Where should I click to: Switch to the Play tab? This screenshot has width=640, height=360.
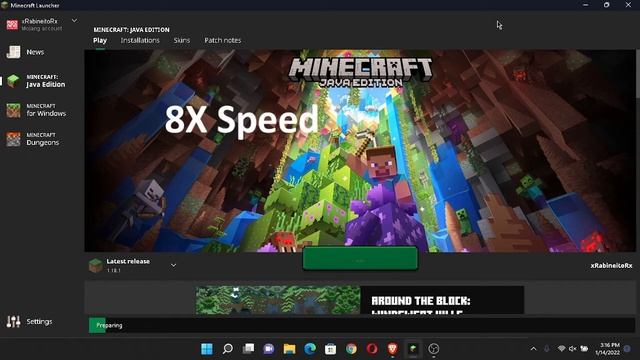(100, 40)
